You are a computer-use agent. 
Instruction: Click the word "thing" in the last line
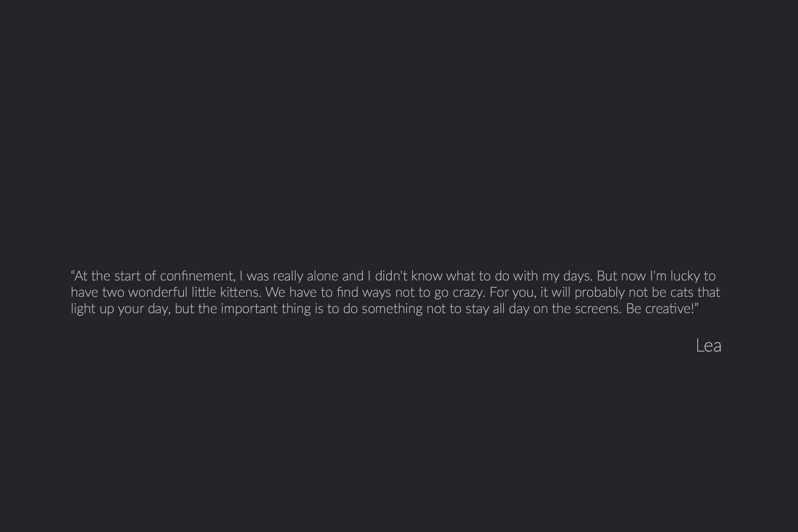tap(296, 309)
